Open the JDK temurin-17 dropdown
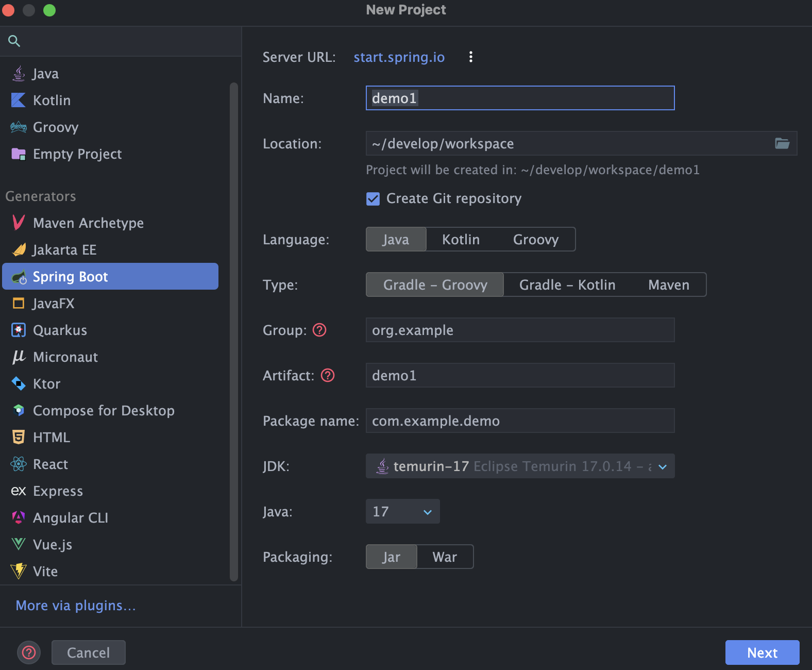 (520, 466)
